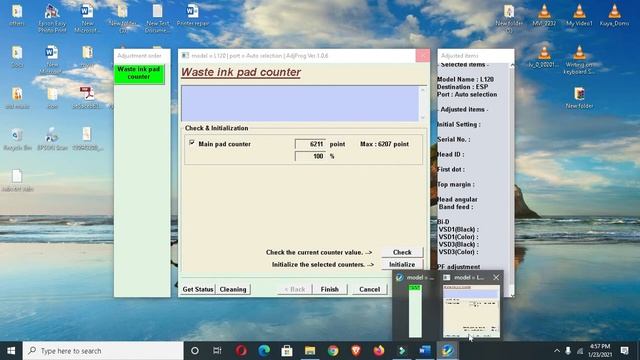Screen dimensions: 640x360
Task: Click the Finish button
Action: [330, 289]
